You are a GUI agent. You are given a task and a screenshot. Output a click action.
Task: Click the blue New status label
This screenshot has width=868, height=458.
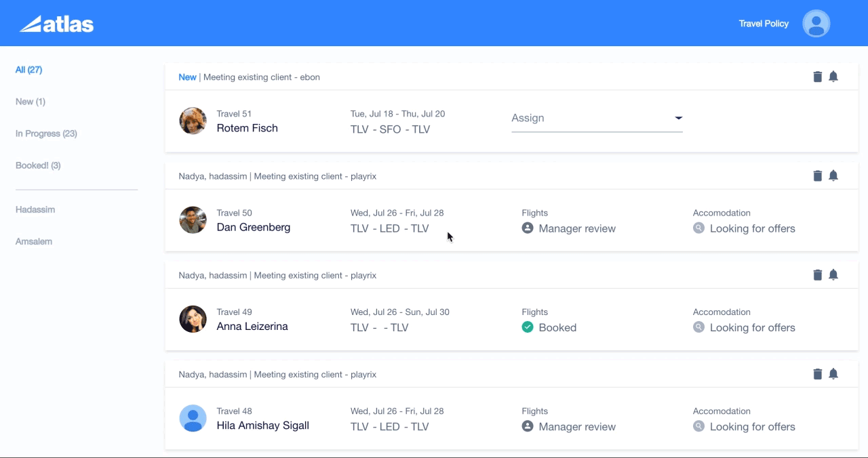[187, 77]
